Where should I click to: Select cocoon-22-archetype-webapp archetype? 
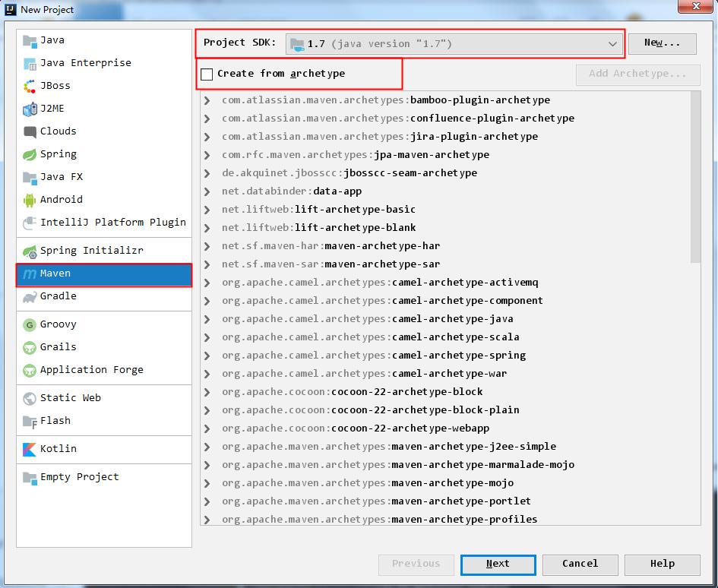pos(356,428)
